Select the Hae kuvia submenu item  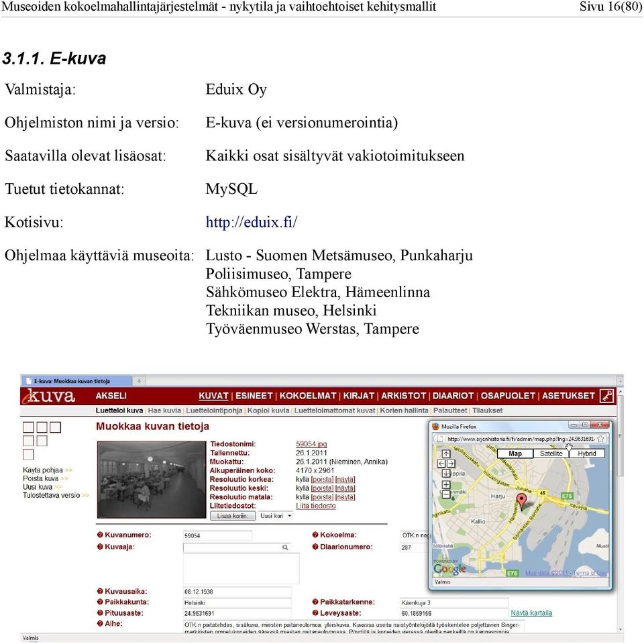pyautogui.click(x=164, y=411)
